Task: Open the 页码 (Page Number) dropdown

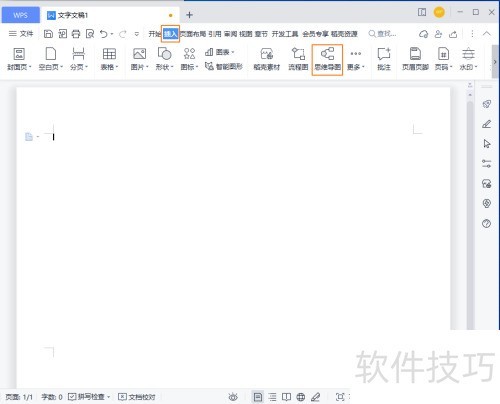Action: pos(443,59)
